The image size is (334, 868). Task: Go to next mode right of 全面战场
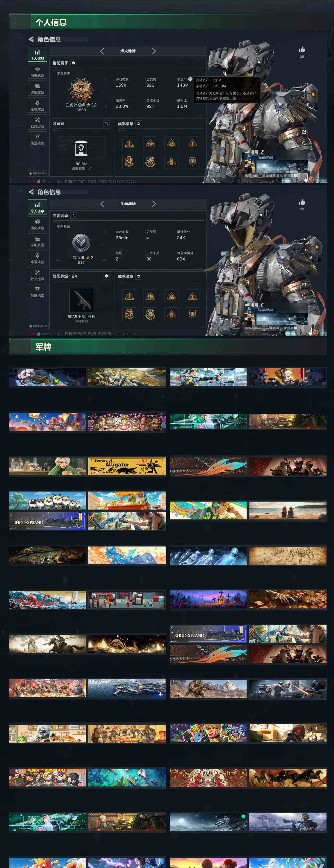click(154, 204)
